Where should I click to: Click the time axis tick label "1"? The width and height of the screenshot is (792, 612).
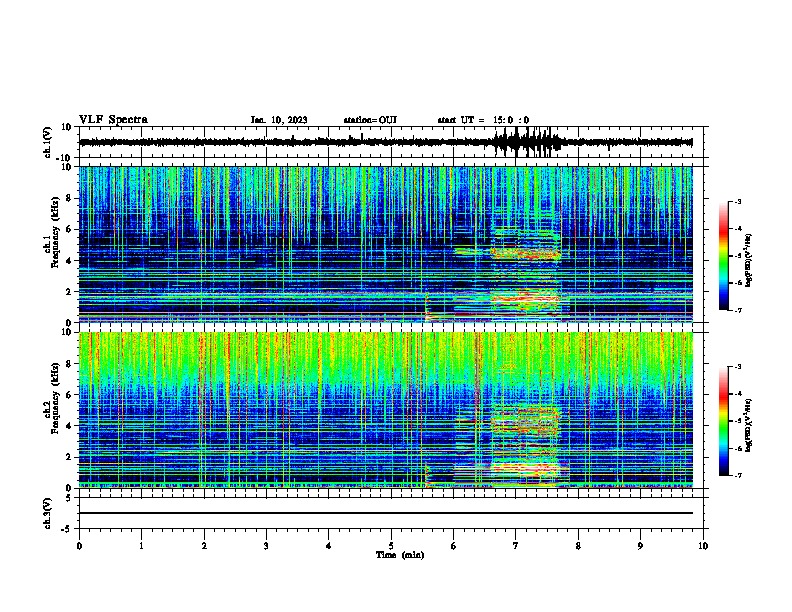point(141,546)
